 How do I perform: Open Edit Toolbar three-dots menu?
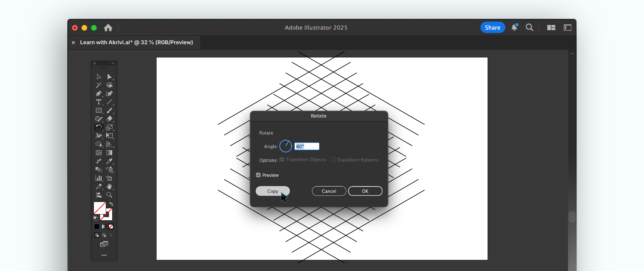tap(104, 255)
